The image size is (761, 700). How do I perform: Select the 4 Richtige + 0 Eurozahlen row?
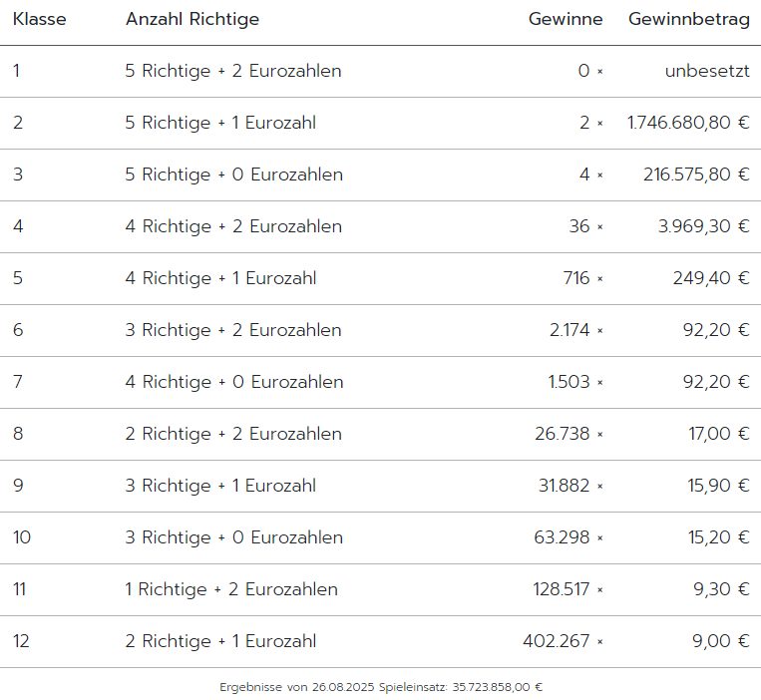pyautogui.click(x=381, y=382)
